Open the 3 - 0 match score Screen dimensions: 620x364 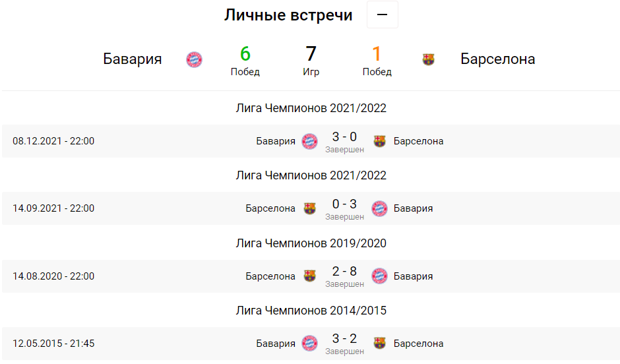click(x=344, y=136)
